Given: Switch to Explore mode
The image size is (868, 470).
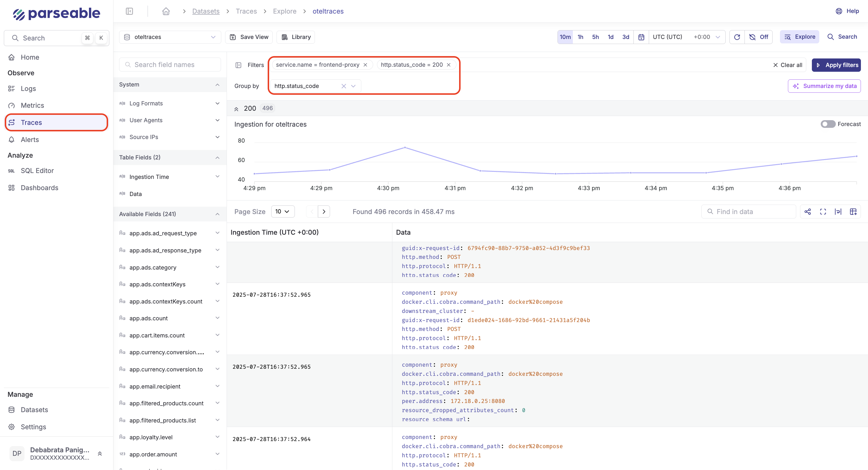Looking at the screenshot, I should pos(799,37).
